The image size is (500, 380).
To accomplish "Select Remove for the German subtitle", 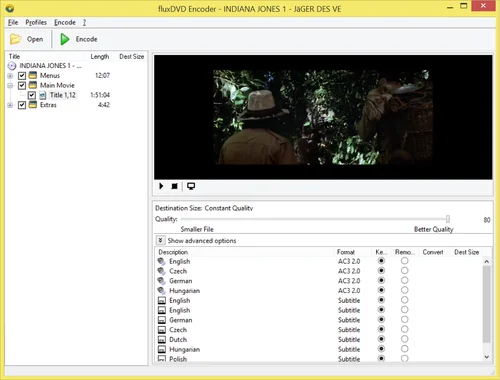I will (x=404, y=319).
